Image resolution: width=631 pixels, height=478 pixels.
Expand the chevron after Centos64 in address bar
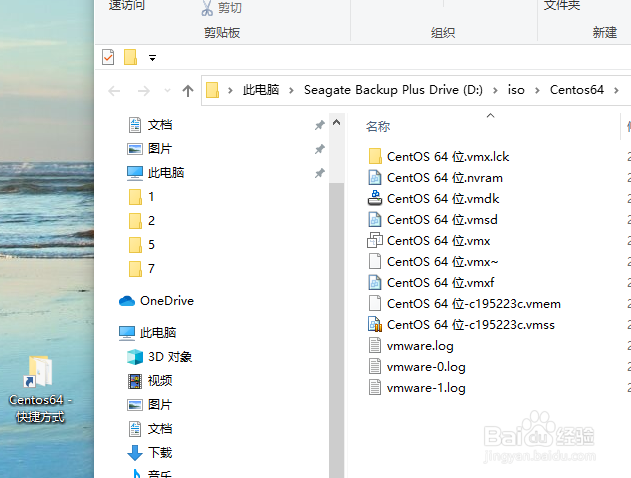point(616,90)
